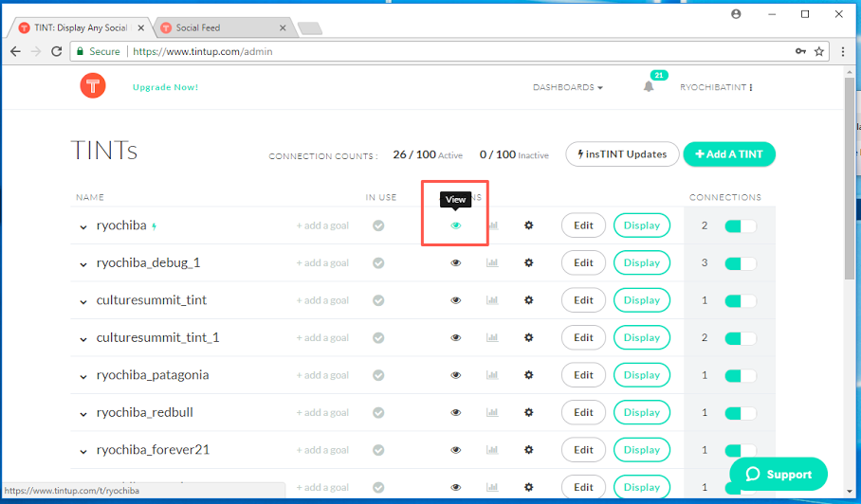View culturesummit_tint using the eye icon
This screenshot has height=504, width=861.
tap(456, 300)
